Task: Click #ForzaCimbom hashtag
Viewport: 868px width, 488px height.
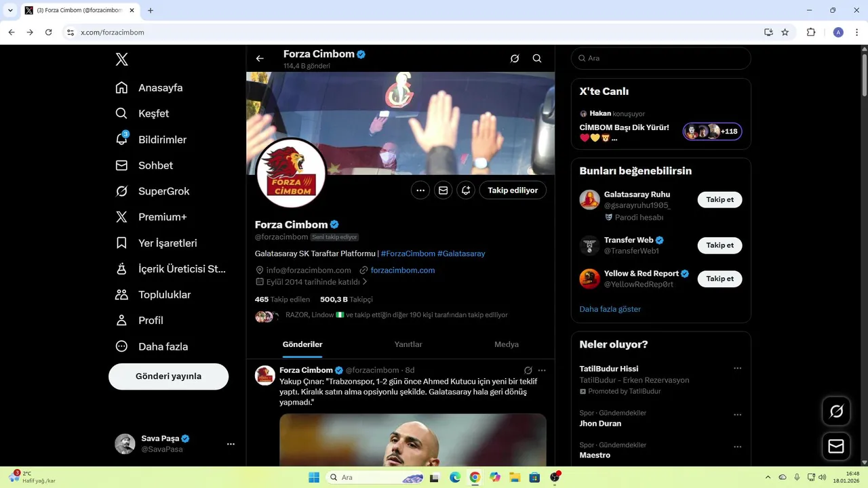Action: tap(408, 253)
